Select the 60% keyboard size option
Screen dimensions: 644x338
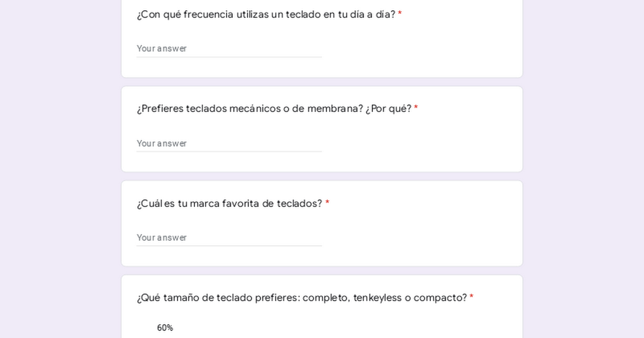point(165,328)
